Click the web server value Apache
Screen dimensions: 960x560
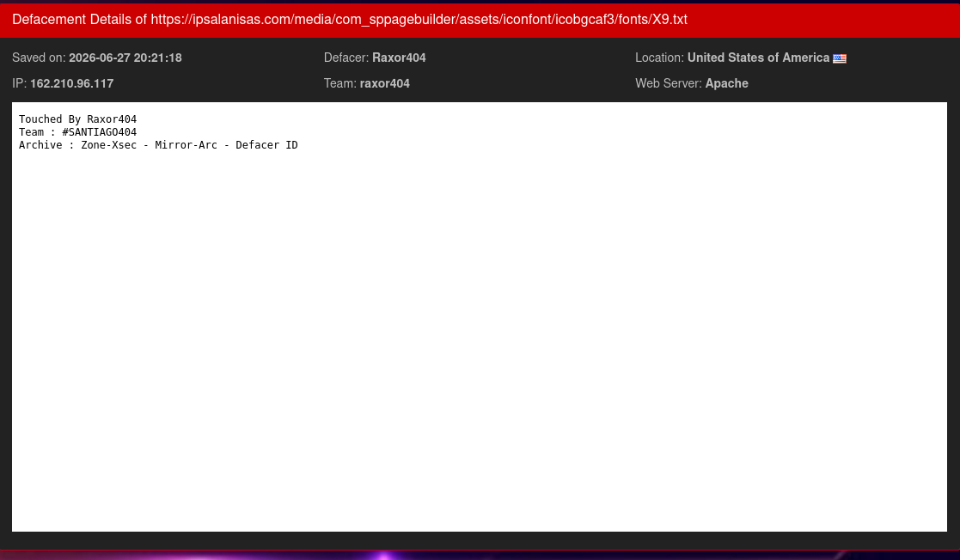pyautogui.click(x=726, y=83)
